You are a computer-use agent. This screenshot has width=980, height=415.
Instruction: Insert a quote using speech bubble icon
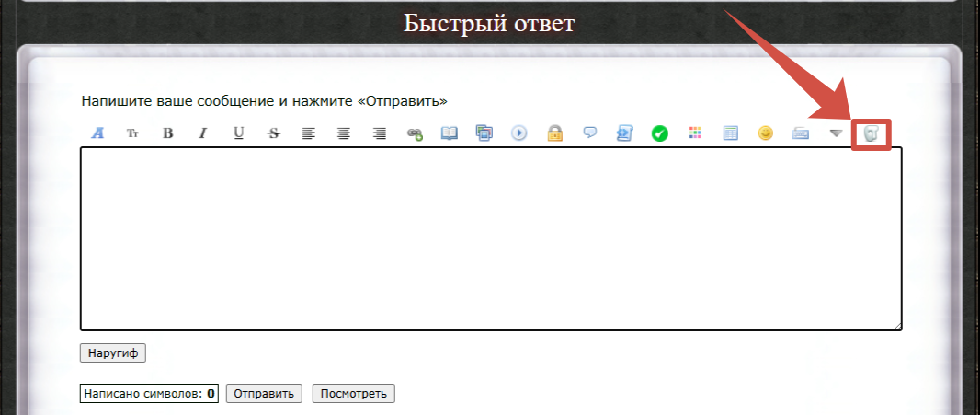coord(590,133)
